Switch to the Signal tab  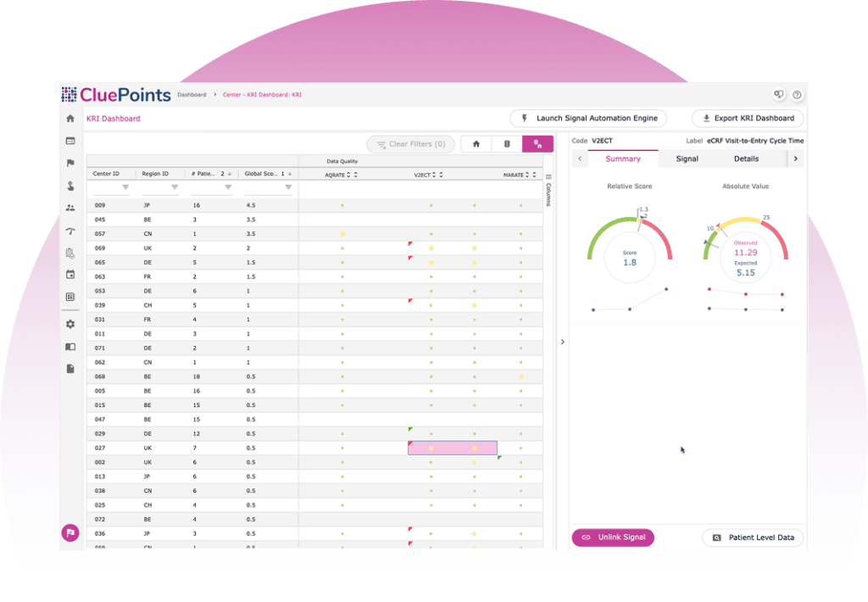687,159
